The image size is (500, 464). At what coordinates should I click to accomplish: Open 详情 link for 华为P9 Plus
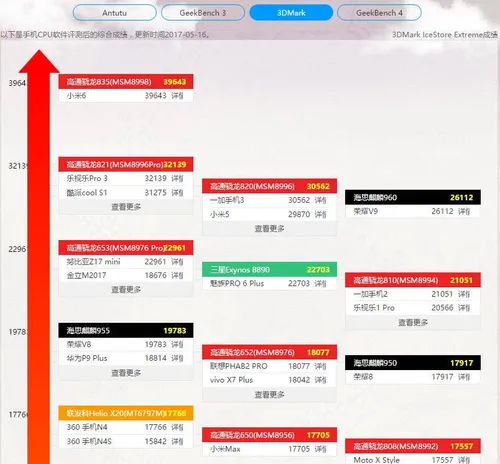coord(177,358)
